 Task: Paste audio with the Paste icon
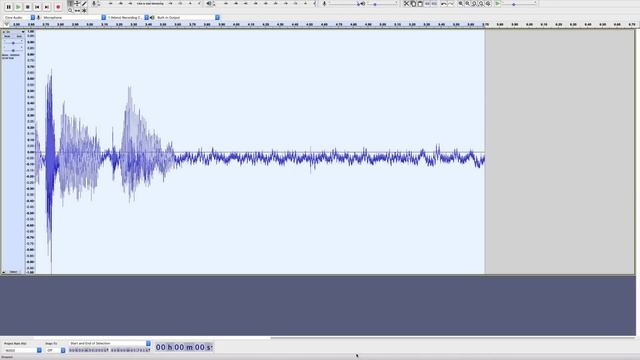click(x=420, y=4)
